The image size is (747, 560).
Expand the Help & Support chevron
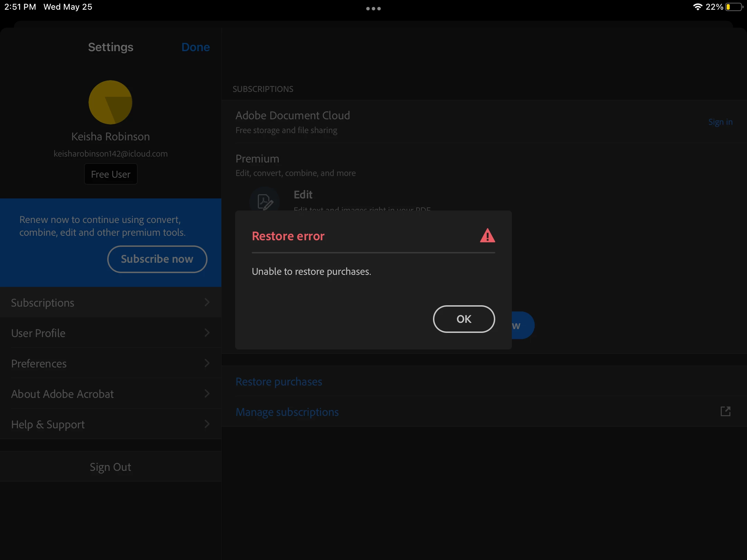pyautogui.click(x=207, y=424)
